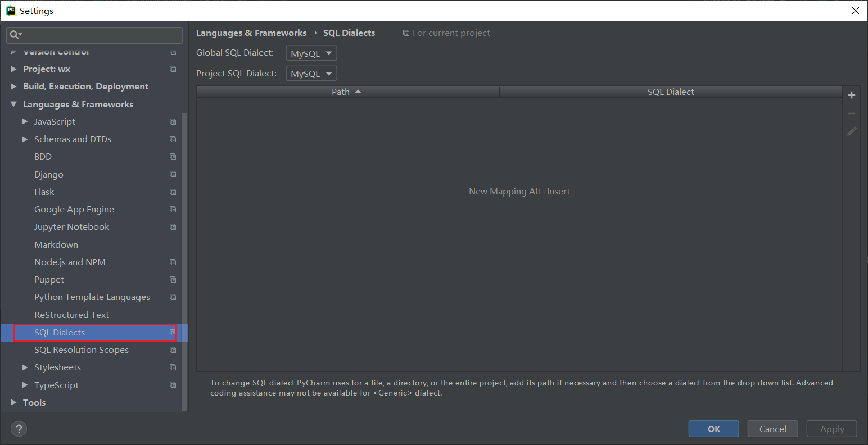Open Google App Engine settings
868x445 pixels.
[74, 210]
